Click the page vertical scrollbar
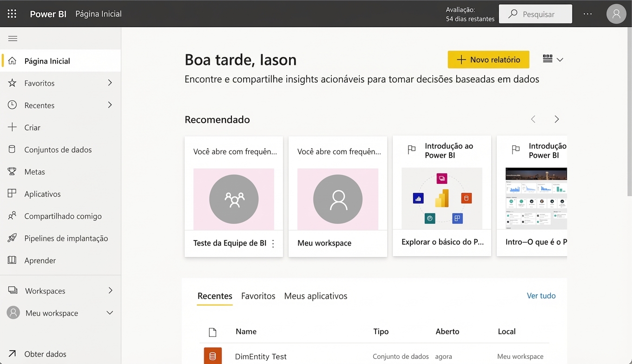The height and width of the screenshot is (364, 632). (629, 111)
